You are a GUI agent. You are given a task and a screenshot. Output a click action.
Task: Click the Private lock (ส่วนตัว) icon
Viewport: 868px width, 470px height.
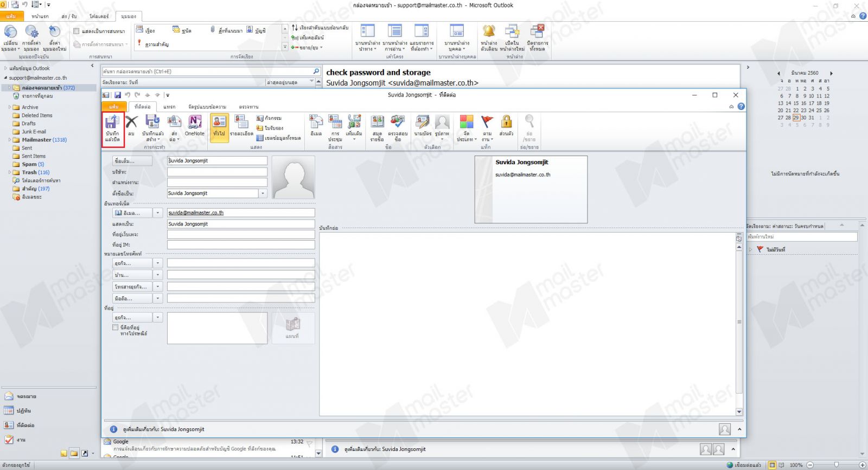pyautogui.click(x=506, y=126)
